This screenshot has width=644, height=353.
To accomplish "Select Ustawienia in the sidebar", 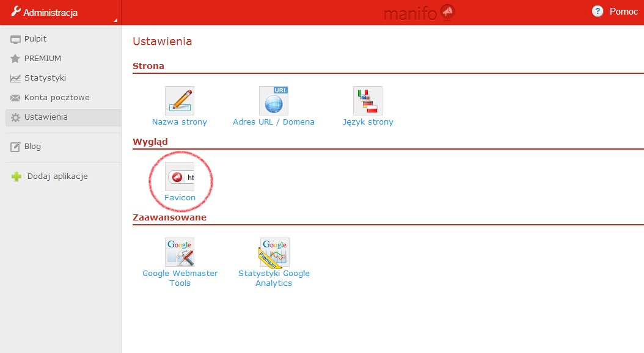I will (46, 117).
